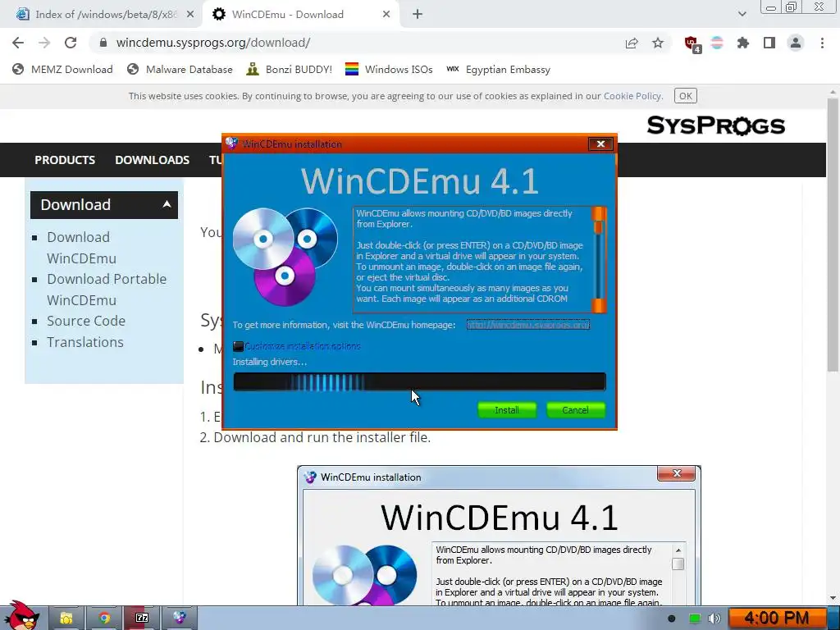The image size is (840, 630).
Task: Open the 7-Zip taskbar icon
Action: tap(142, 619)
